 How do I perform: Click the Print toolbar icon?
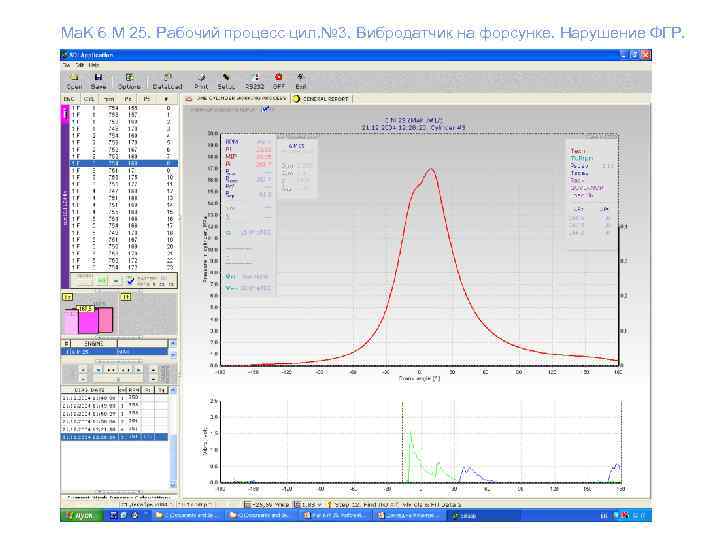click(201, 77)
